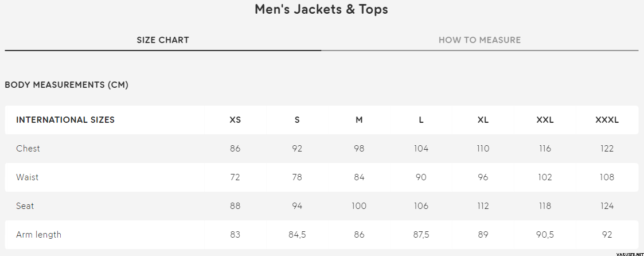This screenshot has height=256, width=644.
Task: Click the XXXL size column header
Action: (607, 120)
